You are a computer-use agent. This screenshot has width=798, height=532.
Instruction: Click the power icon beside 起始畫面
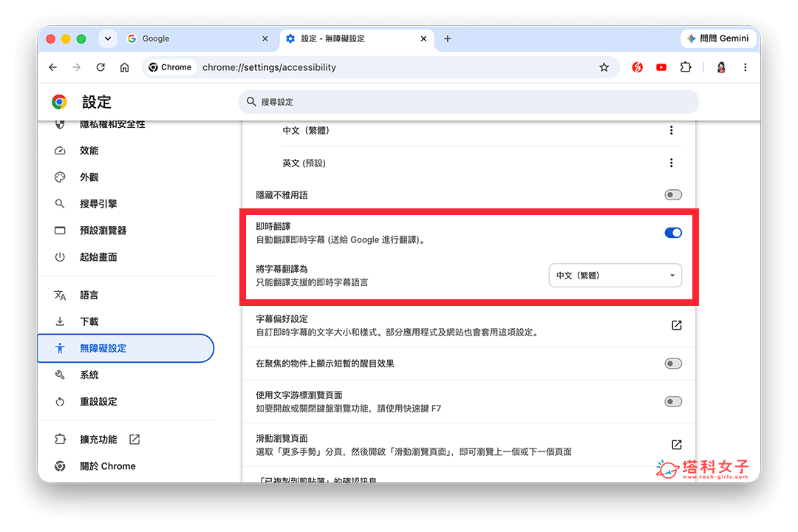60,257
